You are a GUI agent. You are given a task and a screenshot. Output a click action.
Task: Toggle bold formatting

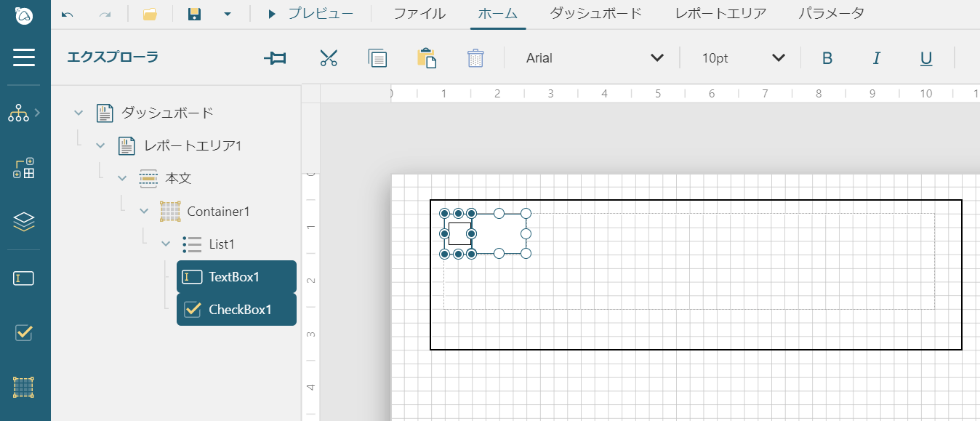coord(827,58)
